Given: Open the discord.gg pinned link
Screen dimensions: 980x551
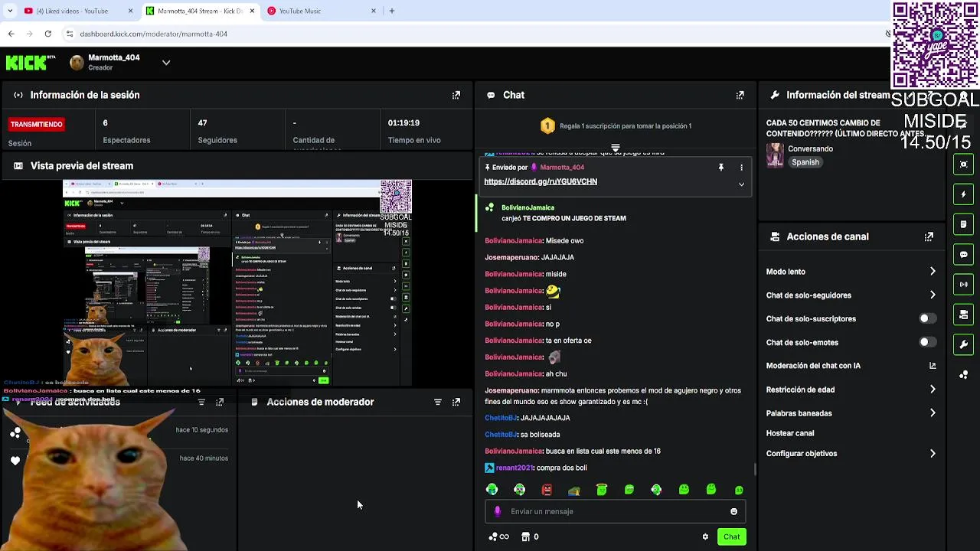Looking at the screenshot, I should (x=541, y=181).
